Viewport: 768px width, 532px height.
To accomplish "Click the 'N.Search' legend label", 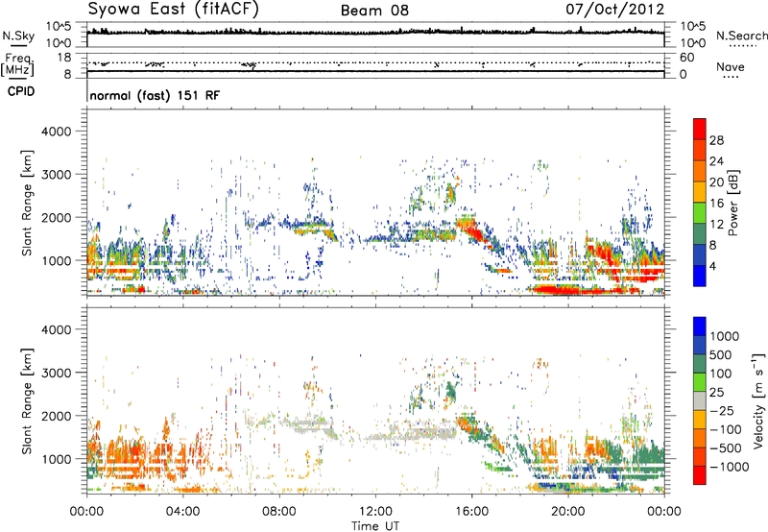I will [x=742, y=36].
